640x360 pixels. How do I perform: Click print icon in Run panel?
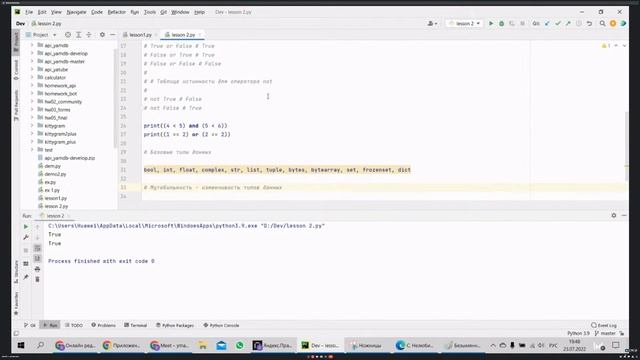[37, 269]
